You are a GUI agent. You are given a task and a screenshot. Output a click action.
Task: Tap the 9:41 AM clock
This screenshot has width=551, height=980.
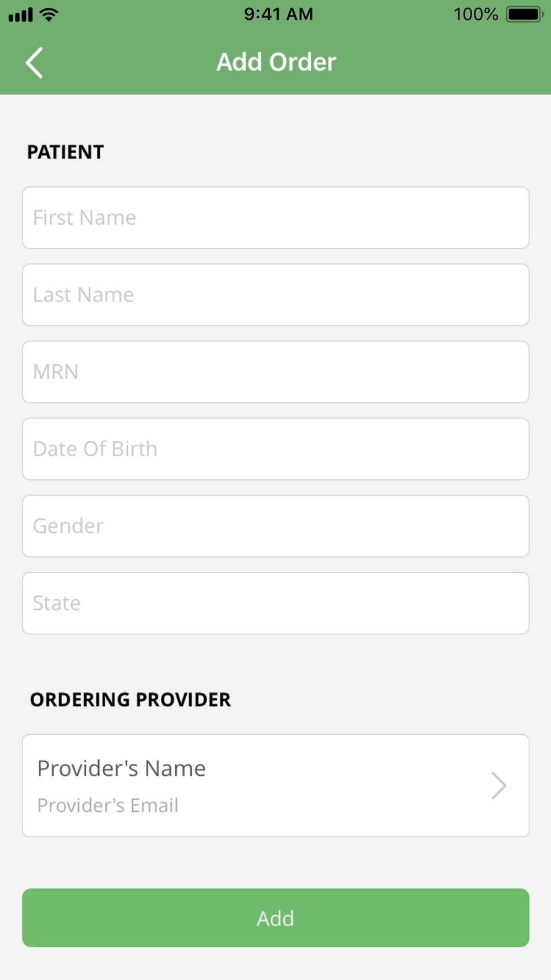pyautogui.click(x=278, y=14)
